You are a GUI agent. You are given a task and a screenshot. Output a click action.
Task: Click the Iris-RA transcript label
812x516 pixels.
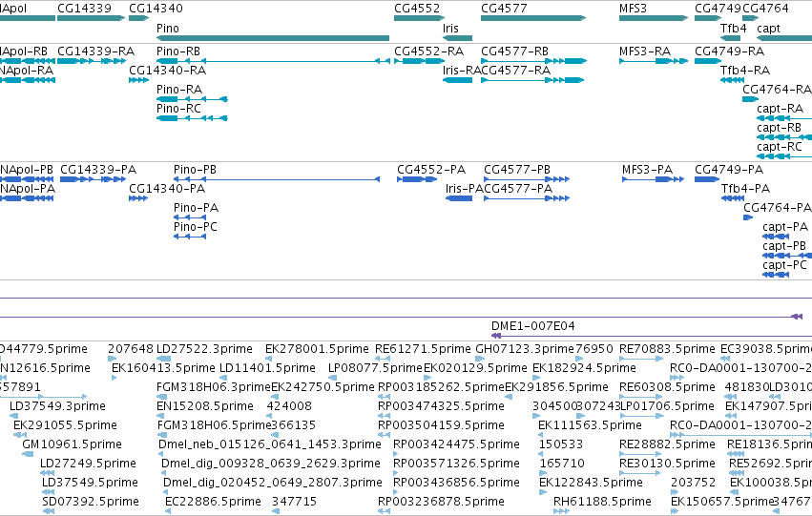point(462,71)
